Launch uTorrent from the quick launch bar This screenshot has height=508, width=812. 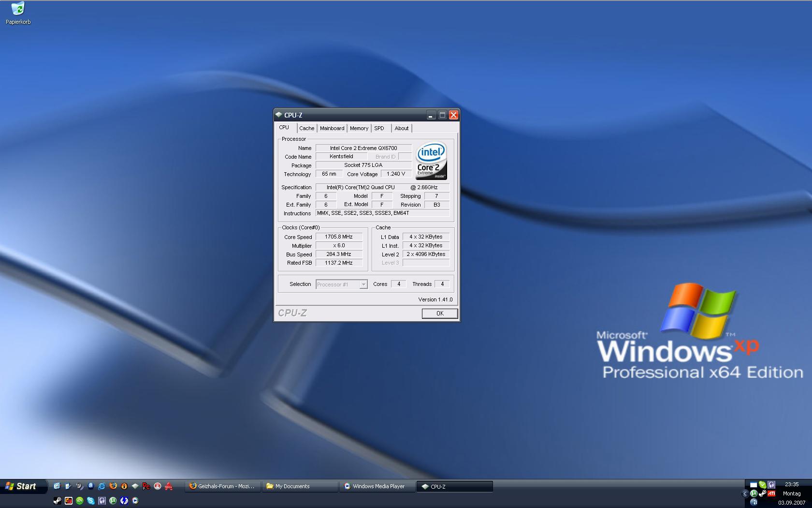113,501
